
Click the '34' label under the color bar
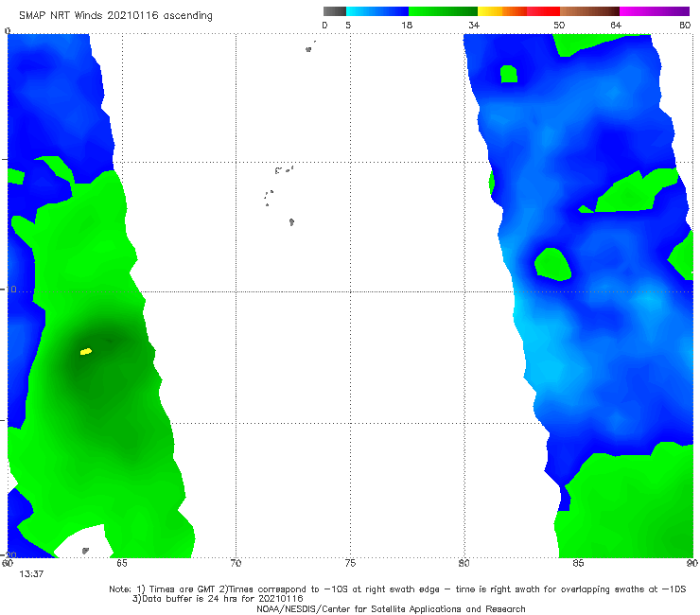click(x=474, y=26)
